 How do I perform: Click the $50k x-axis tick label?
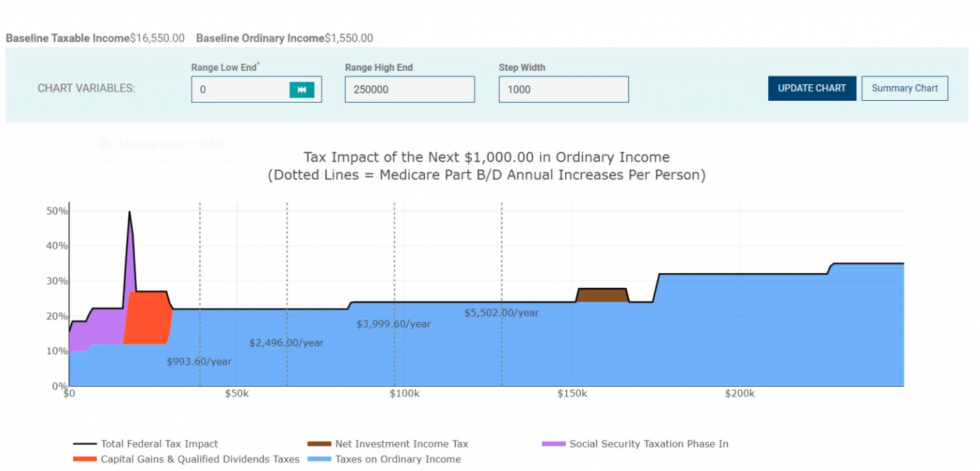tap(236, 394)
